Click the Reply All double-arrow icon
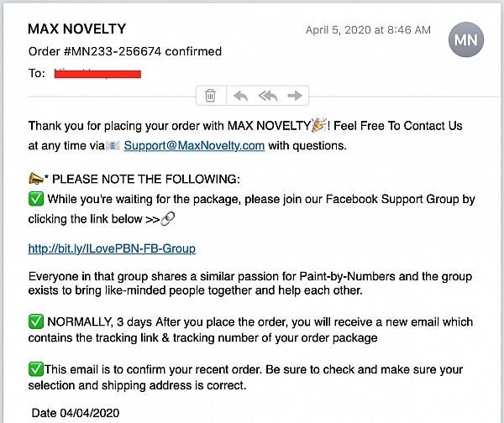This screenshot has width=504, height=423. pos(268,96)
